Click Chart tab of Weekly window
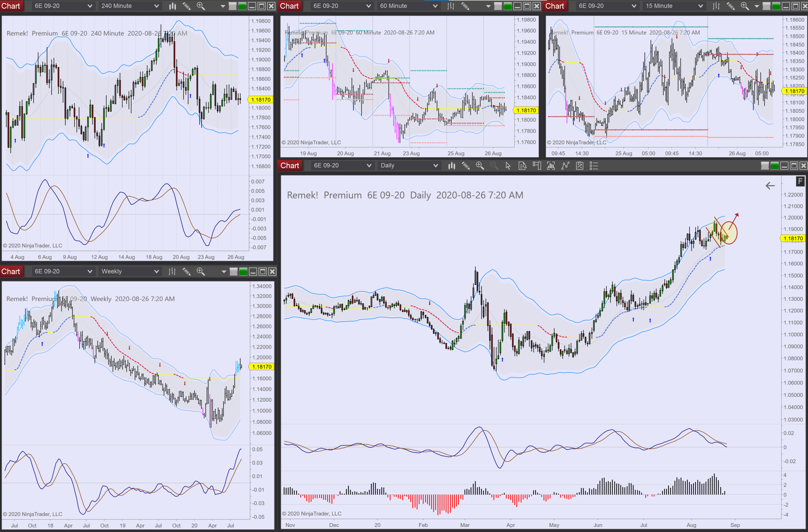Image resolution: width=808 pixels, height=532 pixels. click(11, 271)
